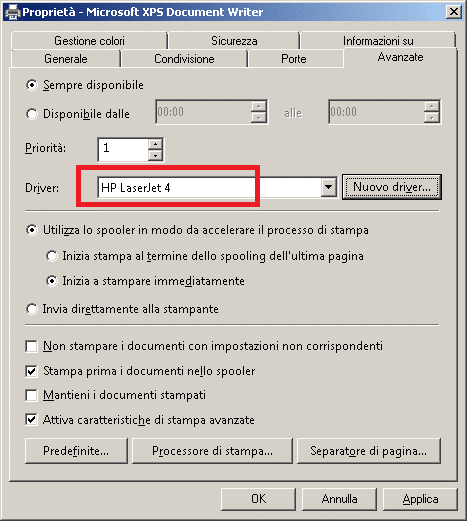
Task: Click the Separatore di pagina... button
Action: click(x=369, y=451)
